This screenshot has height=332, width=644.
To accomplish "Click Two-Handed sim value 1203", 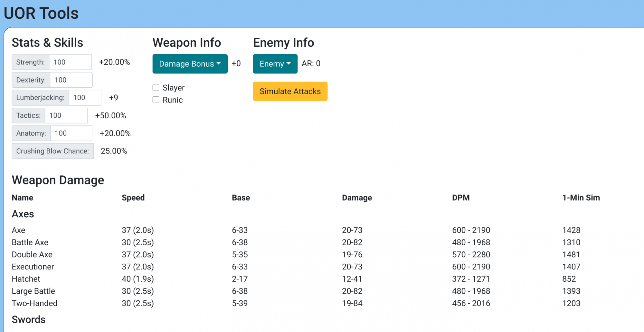I will [571, 303].
